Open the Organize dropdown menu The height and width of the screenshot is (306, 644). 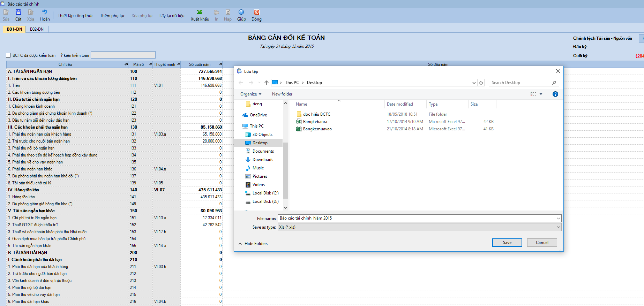pos(251,94)
